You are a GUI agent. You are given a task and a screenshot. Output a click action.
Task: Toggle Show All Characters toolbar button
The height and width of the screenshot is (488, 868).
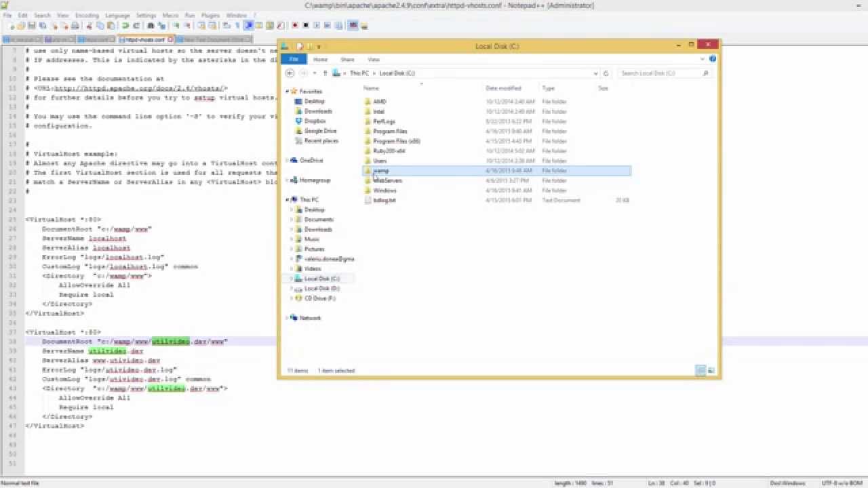click(237, 26)
